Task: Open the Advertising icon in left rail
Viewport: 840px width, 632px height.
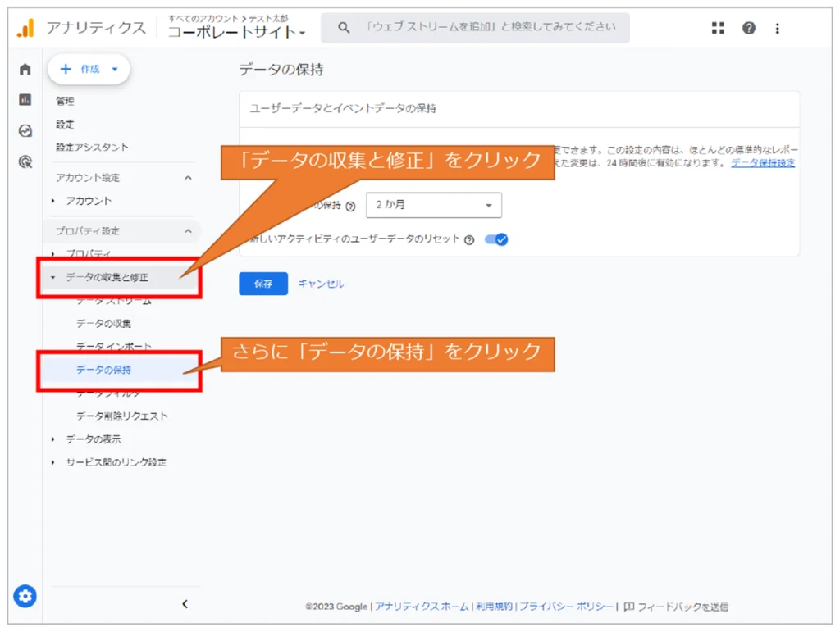Action: [25, 162]
